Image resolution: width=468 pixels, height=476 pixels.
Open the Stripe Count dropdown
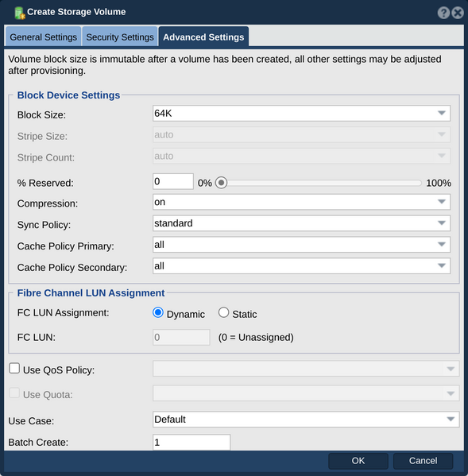coord(301,156)
